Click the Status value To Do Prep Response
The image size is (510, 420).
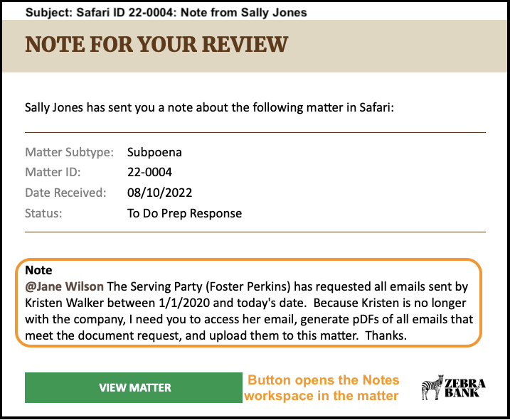(x=184, y=214)
